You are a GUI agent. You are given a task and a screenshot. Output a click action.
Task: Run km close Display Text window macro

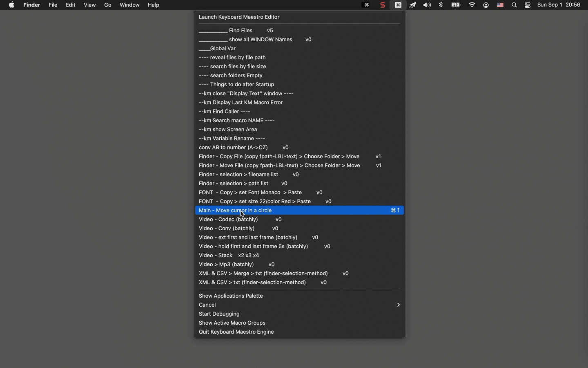(x=299, y=94)
